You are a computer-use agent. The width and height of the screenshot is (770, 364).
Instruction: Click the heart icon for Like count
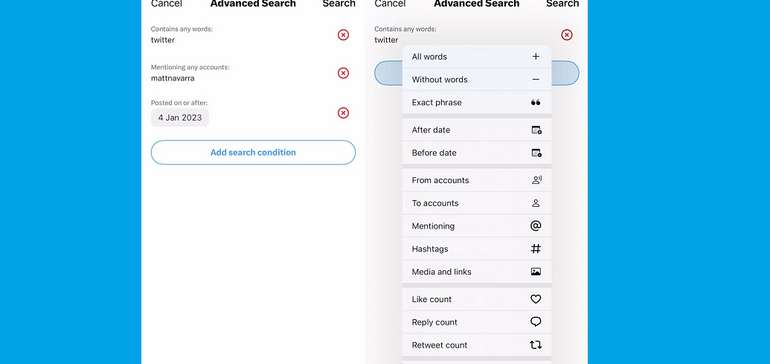pyautogui.click(x=536, y=299)
